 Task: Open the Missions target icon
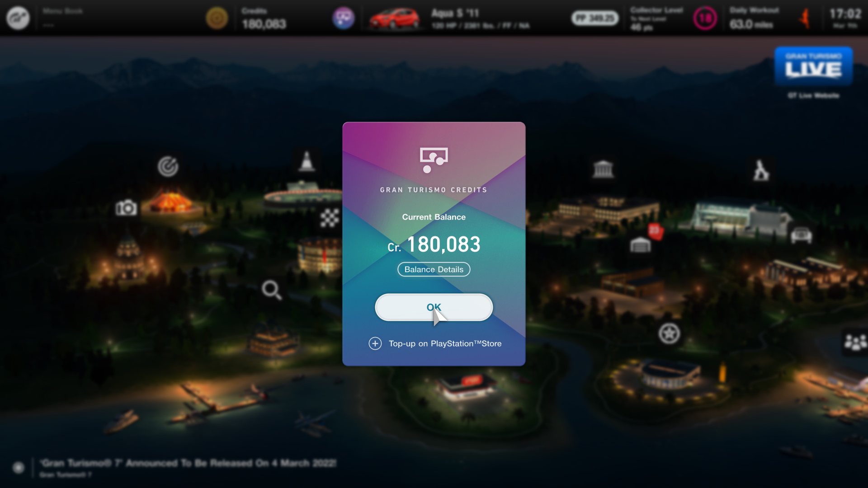(x=168, y=166)
